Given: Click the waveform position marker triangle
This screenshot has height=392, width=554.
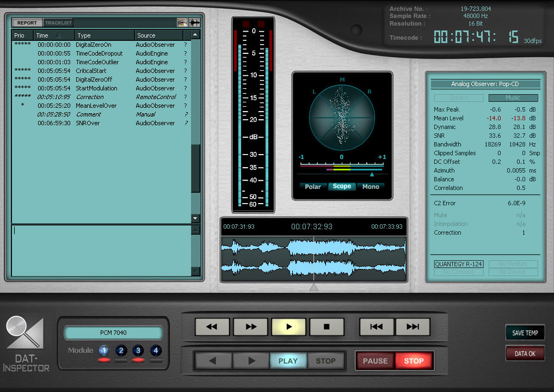Looking at the screenshot, I should [x=314, y=287].
